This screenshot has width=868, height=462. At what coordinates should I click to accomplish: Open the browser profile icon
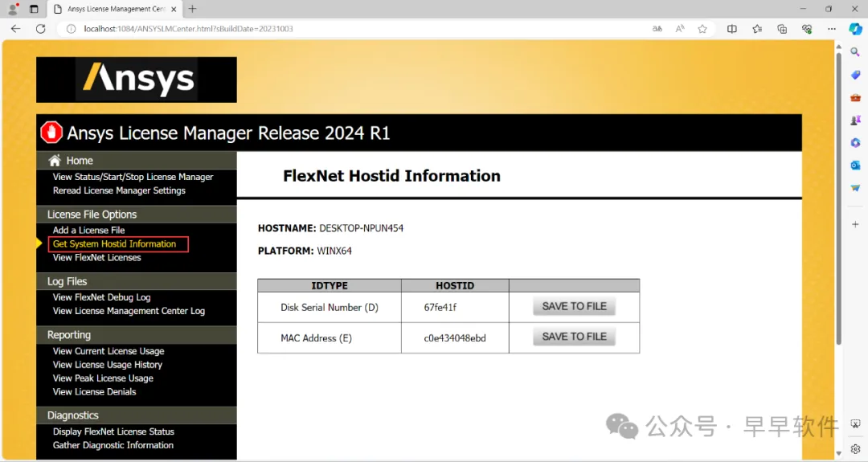[13, 9]
